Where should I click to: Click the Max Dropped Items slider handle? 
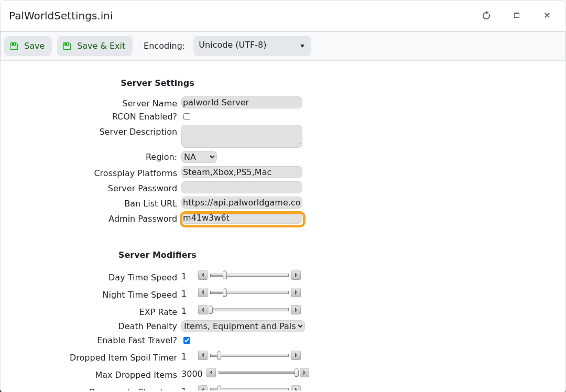click(x=297, y=373)
